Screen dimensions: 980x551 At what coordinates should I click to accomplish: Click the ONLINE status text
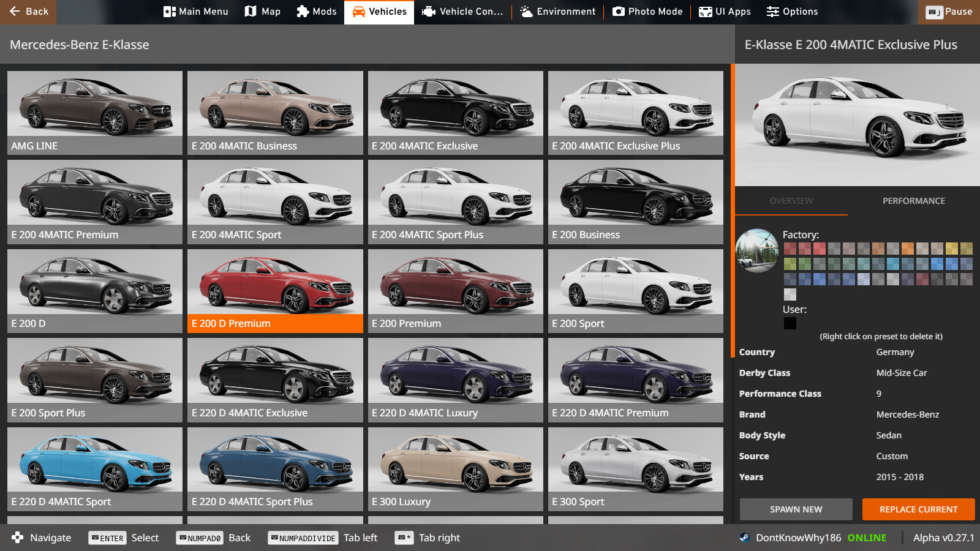coord(867,538)
